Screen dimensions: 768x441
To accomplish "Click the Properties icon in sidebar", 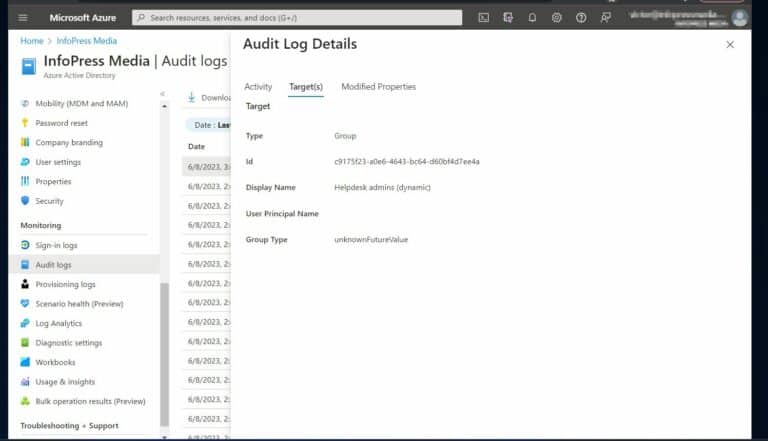I will [x=25, y=181].
